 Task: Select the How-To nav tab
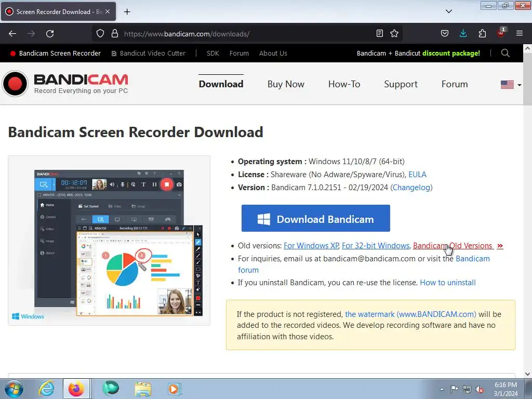[x=344, y=84]
